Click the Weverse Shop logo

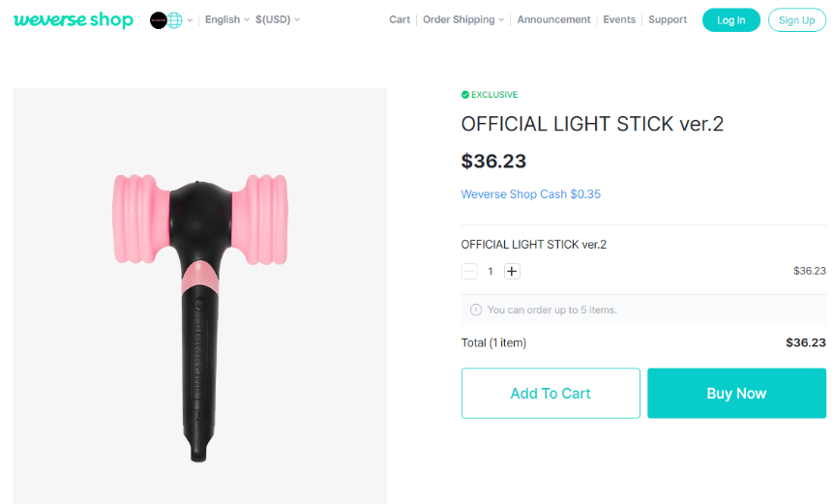coord(74,20)
